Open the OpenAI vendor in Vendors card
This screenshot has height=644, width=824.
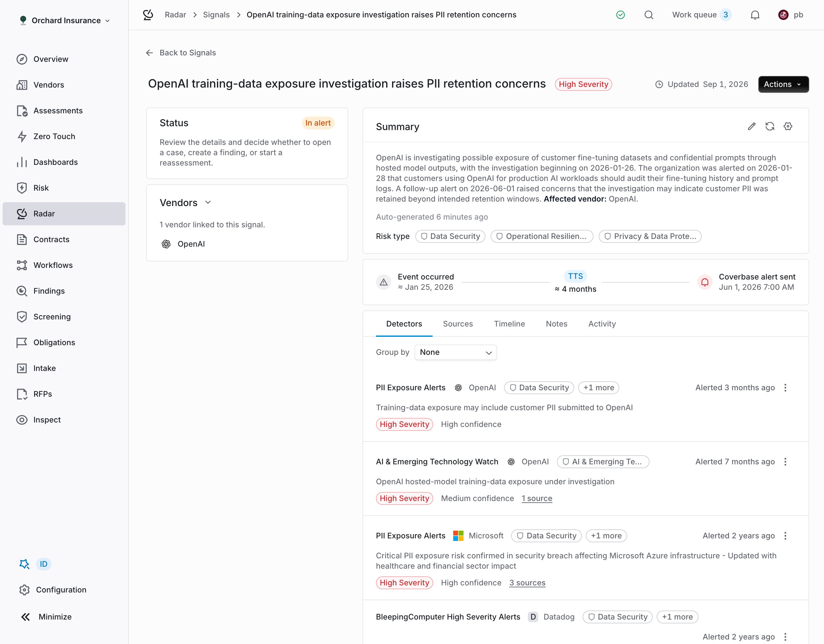pyautogui.click(x=183, y=244)
